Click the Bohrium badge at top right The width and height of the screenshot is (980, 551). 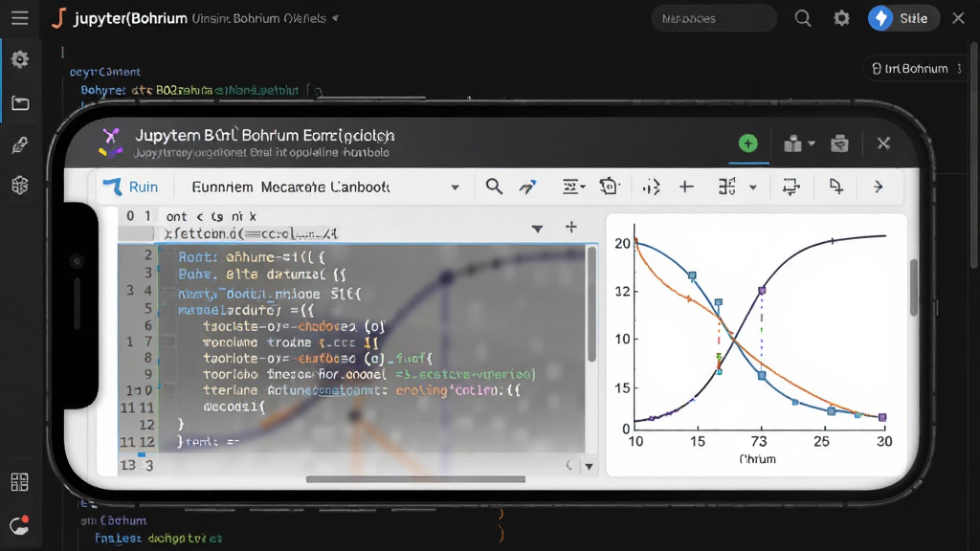coord(914,69)
